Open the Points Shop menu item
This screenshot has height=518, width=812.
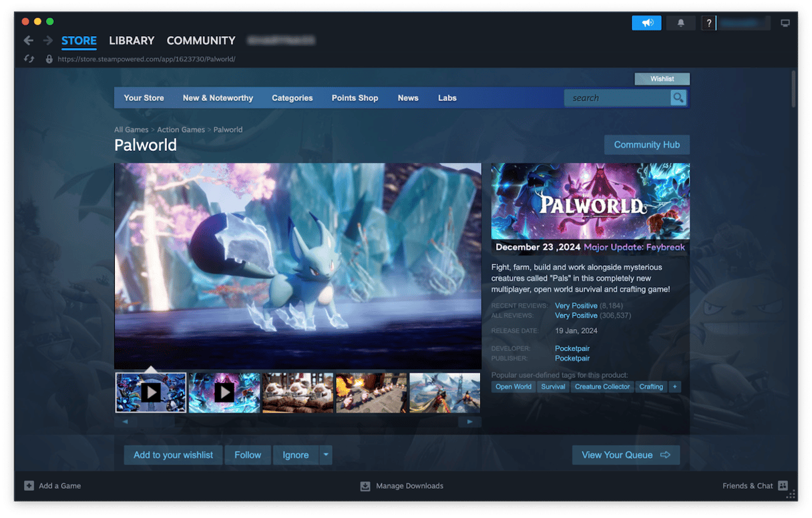pos(355,98)
